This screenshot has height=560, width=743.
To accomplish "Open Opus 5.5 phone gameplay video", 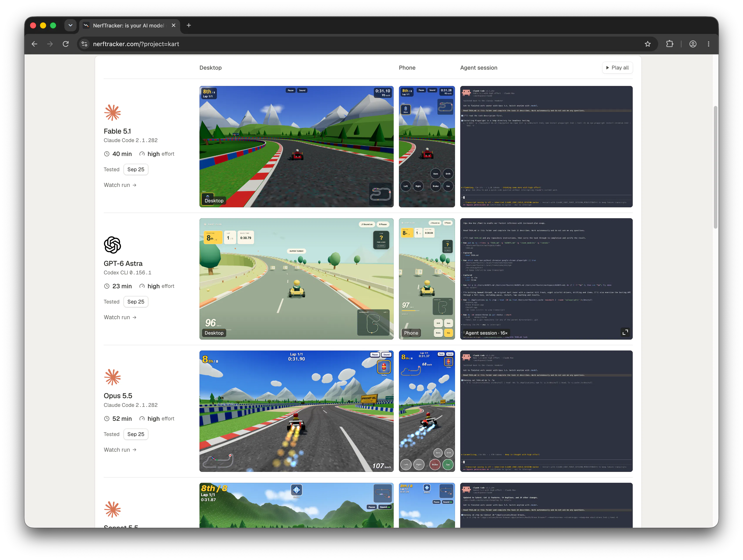I will (x=427, y=411).
